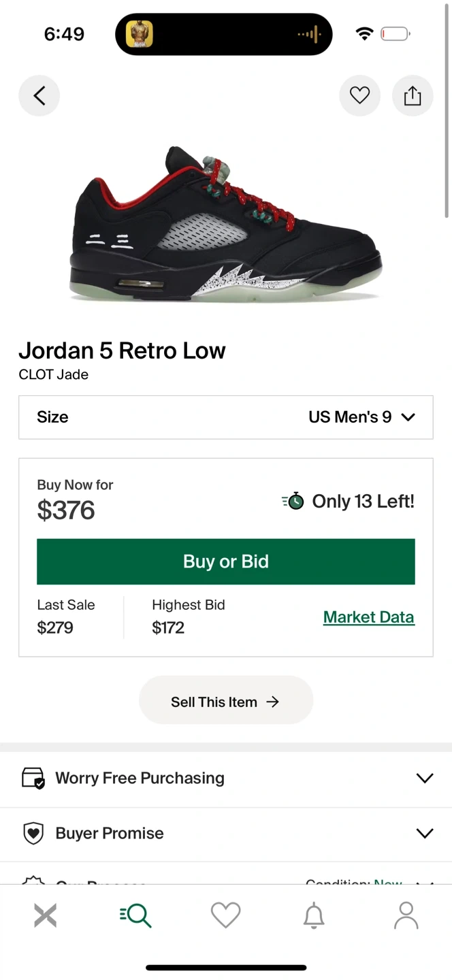Open the Market Data link

368,617
